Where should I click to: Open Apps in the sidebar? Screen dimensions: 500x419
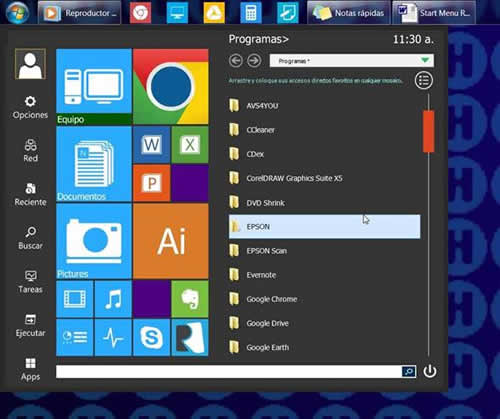[x=30, y=369]
